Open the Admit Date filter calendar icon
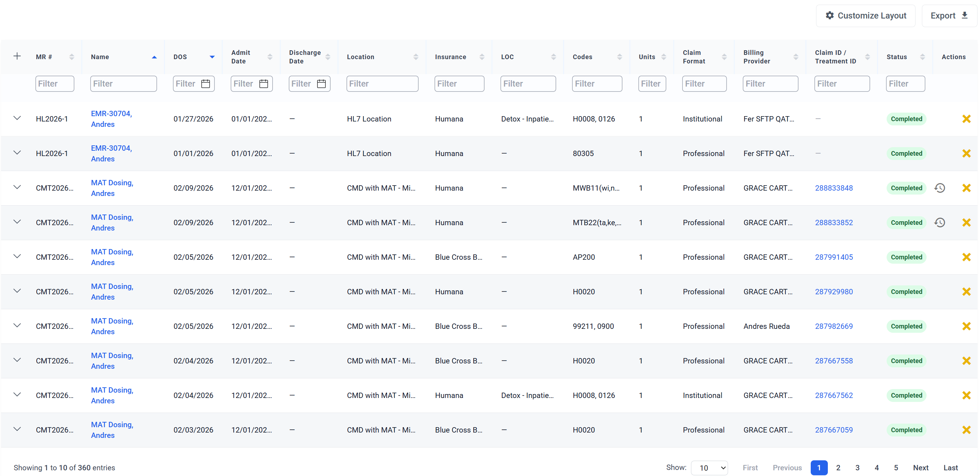Screen dimensions: 980x476 tap(263, 84)
